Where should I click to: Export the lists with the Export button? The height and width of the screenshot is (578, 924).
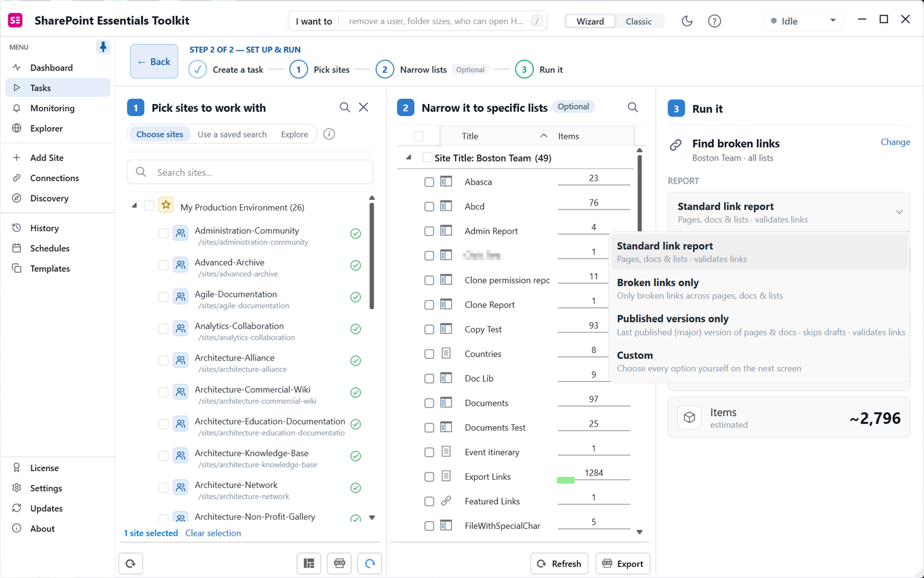coord(623,564)
